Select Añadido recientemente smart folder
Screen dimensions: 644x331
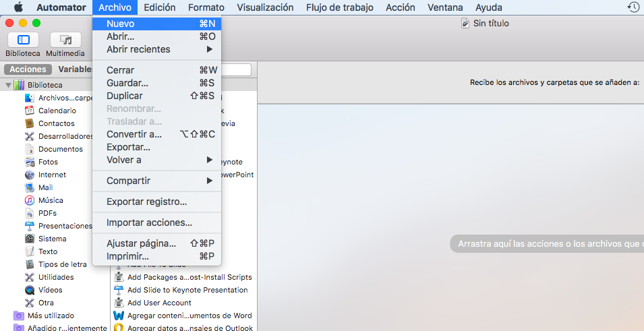tap(61, 328)
